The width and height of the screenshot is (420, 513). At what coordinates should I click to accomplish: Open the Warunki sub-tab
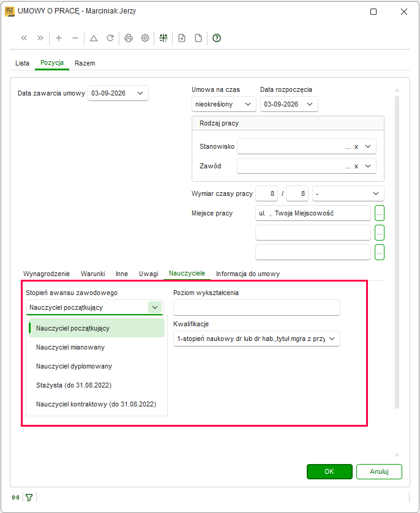(x=93, y=274)
